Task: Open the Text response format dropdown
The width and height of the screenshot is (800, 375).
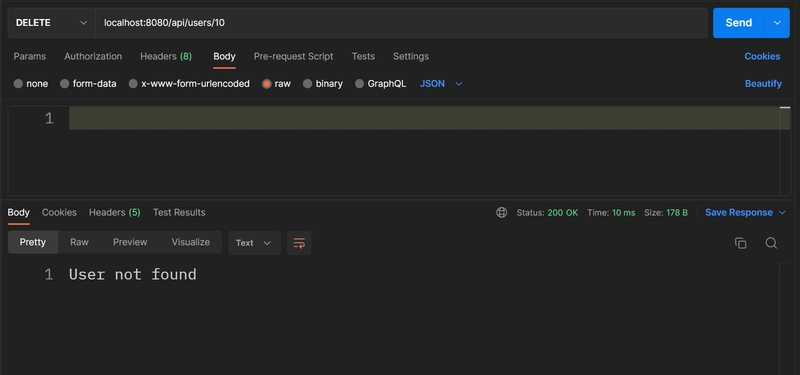Action: point(254,243)
